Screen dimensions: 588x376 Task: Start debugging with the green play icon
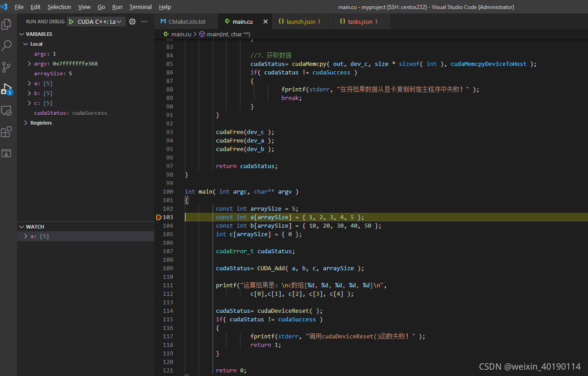71,22
